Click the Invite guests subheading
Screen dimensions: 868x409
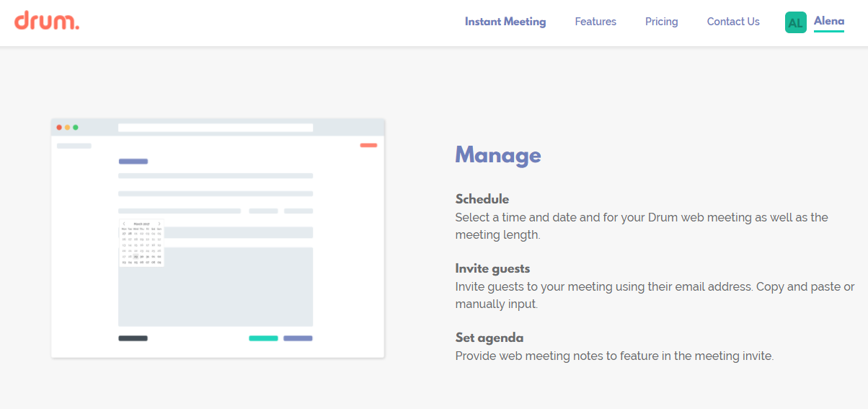(492, 268)
